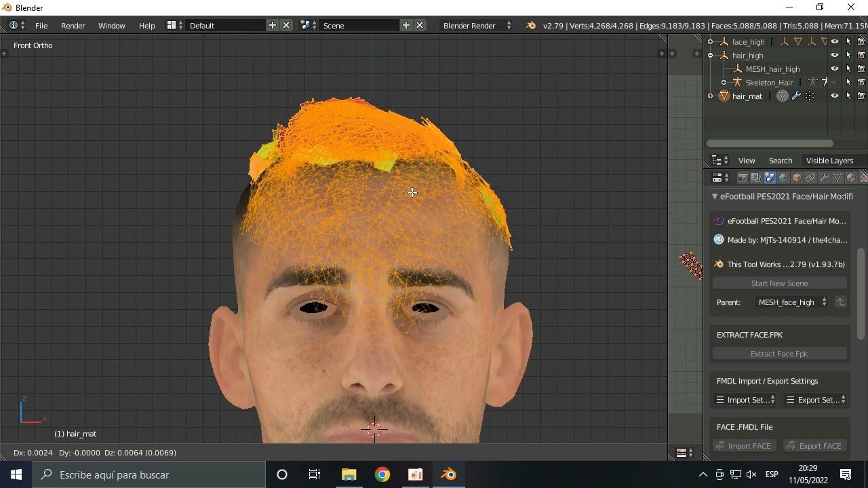Delete the active Scene
The width and height of the screenshot is (868, 488).
(x=420, y=25)
